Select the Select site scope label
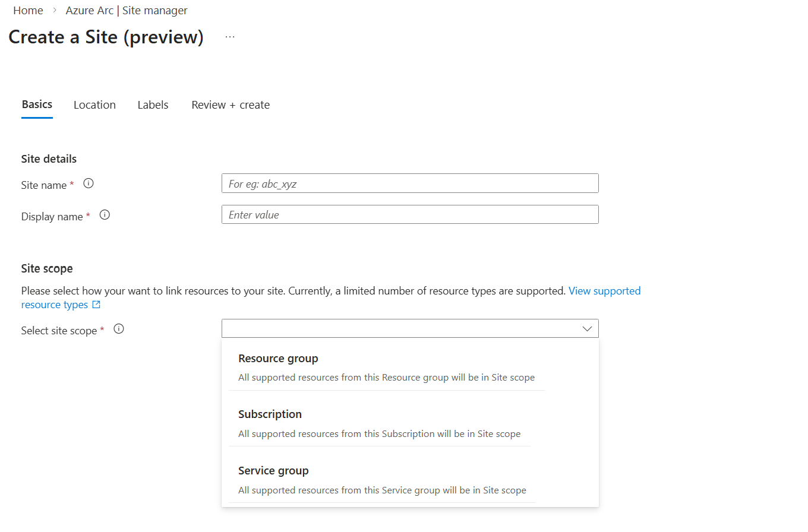 [x=59, y=331]
